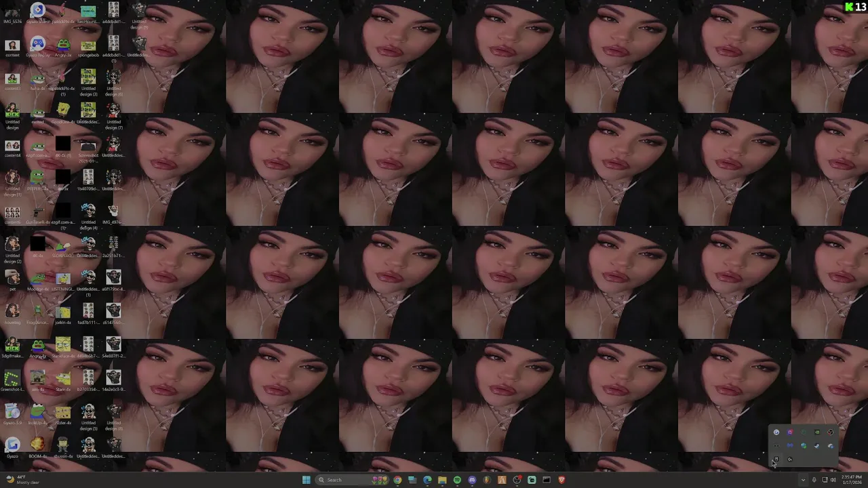Select the content4 desktop file
This screenshot has width=868, height=488.
[12, 147]
